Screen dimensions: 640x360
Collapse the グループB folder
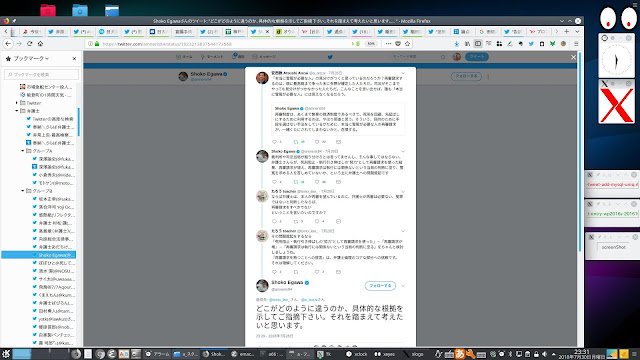pyautogui.click(x=23, y=191)
